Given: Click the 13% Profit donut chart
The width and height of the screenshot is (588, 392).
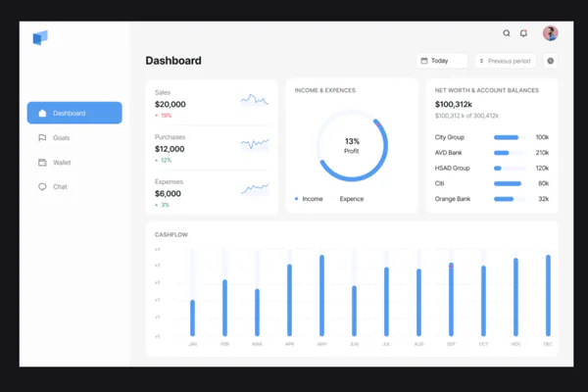Looking at the screenshot, I should coord(352,146).
